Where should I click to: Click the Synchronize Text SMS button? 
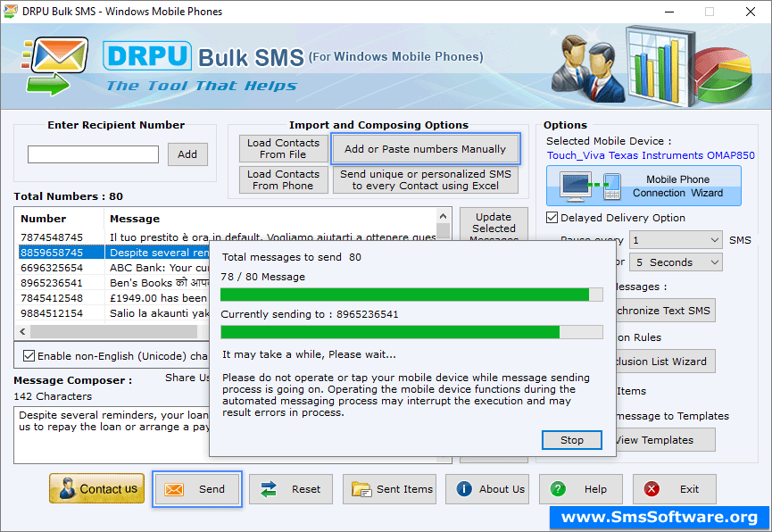pyautogui.click(x=665, y=311)
